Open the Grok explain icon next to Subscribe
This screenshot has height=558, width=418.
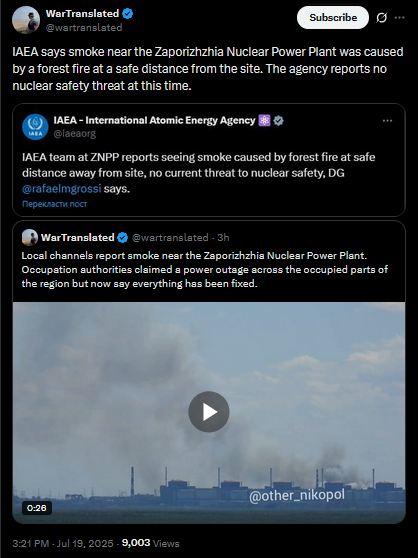point(381,17)
